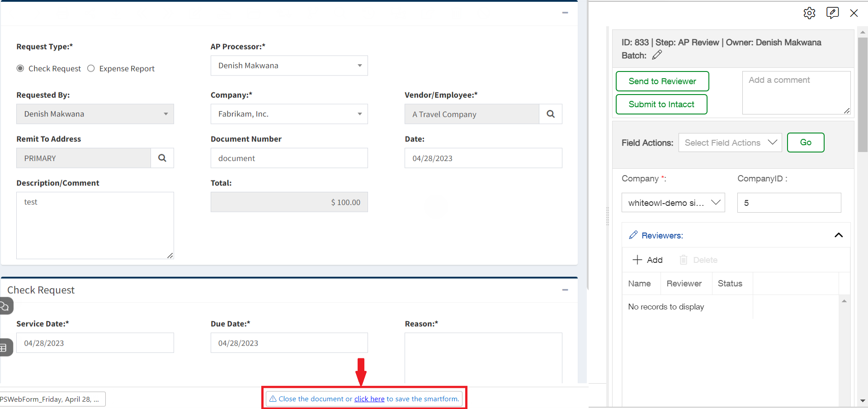Select the Expense Report radio button
868x409 pixels.
91,68
